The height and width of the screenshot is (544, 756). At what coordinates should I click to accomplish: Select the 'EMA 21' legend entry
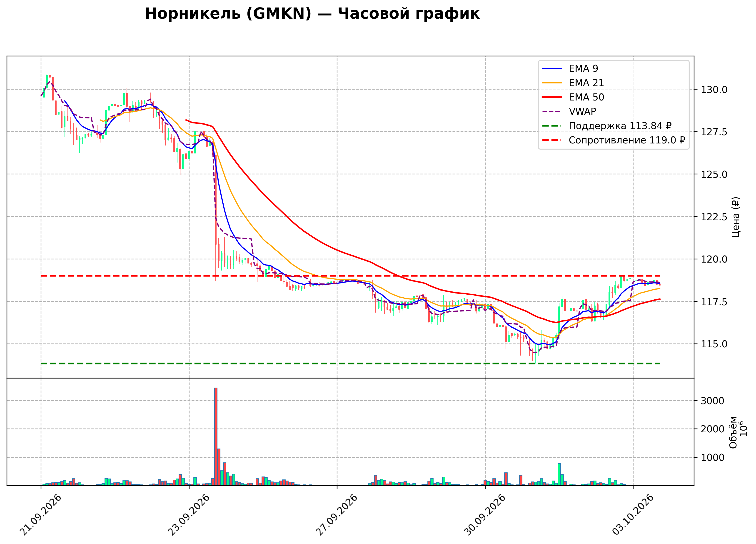point(573,83)
